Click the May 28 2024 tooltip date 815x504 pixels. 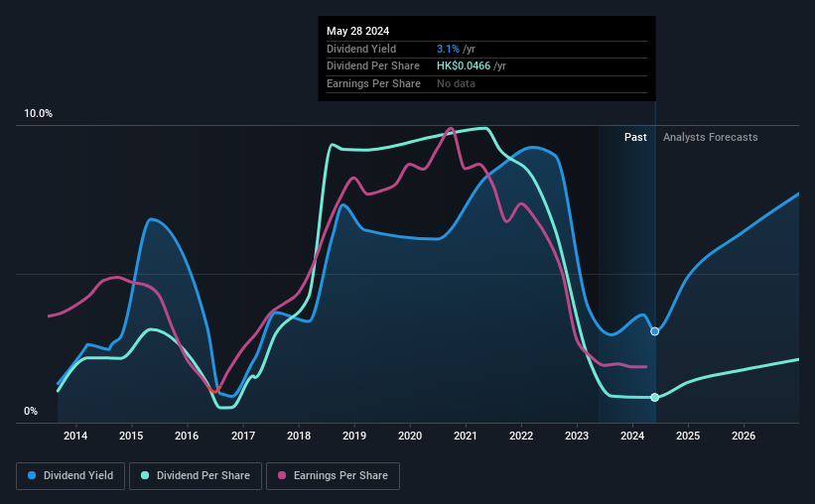(x=357, y=31)
